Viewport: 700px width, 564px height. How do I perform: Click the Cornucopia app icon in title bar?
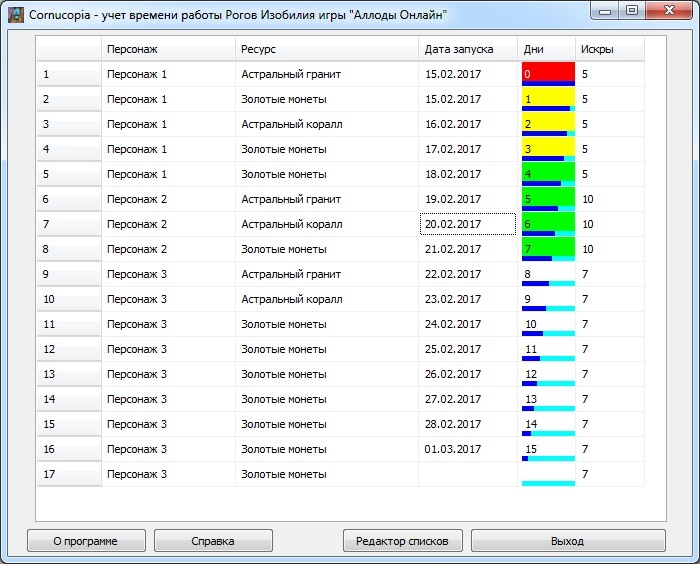(x=17, y=15)
